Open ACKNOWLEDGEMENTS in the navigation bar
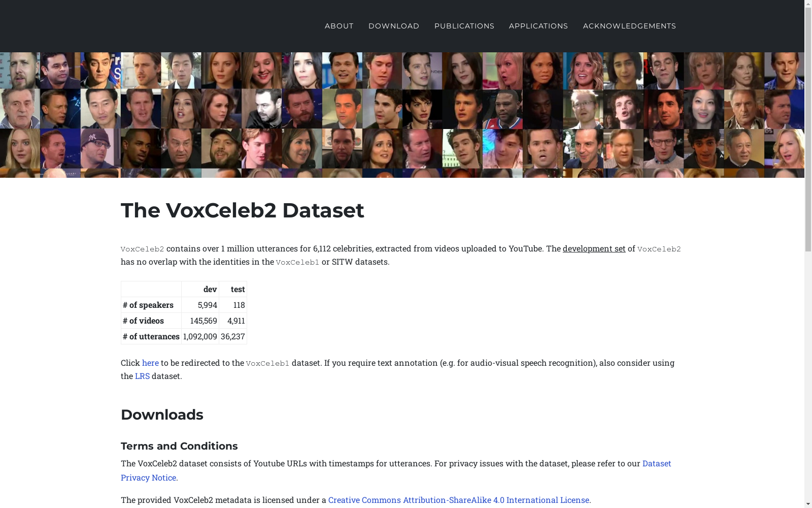This screenshot has height=508, width=812. (x=629, y=26)
